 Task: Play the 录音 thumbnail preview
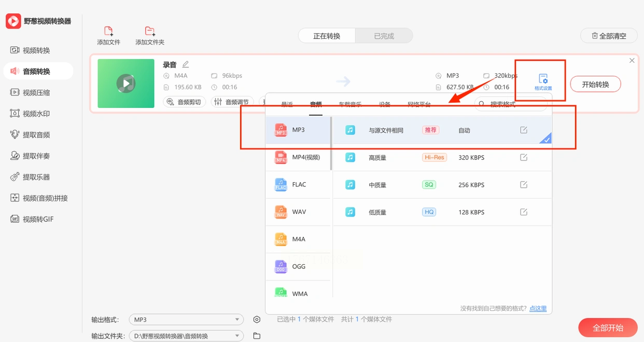125,83
